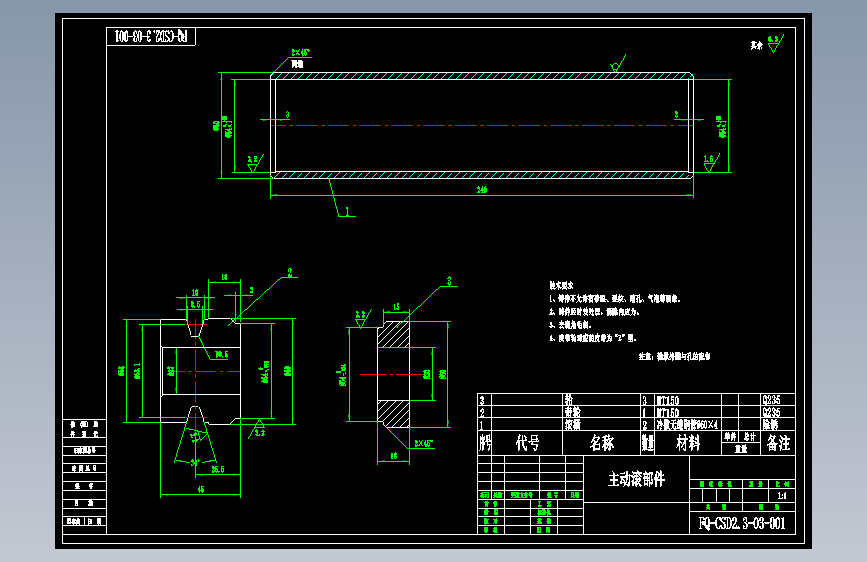This screenshot has width=867, height=562.
Task: Select the Φ60×4 steel tube material cell
Action: (x=687, y=424)
